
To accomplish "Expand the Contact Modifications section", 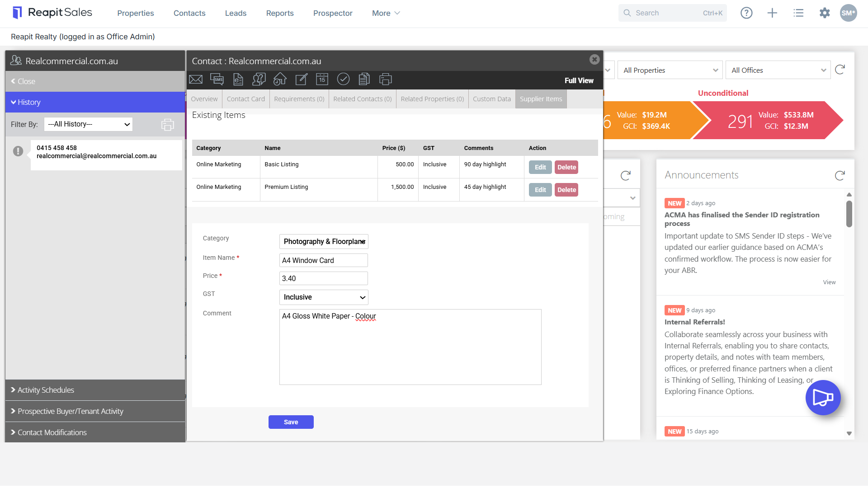I will click(95, 432).
